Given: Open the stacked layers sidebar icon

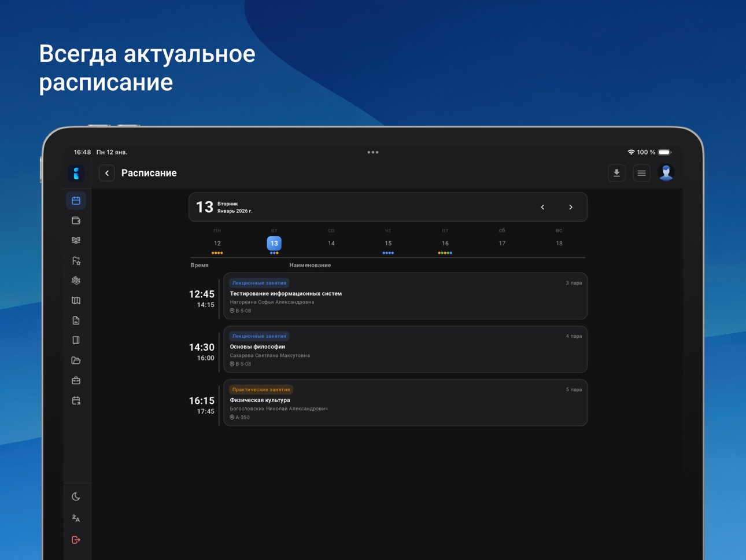Looking at the screenshot, I should click(x=76, y=281).
